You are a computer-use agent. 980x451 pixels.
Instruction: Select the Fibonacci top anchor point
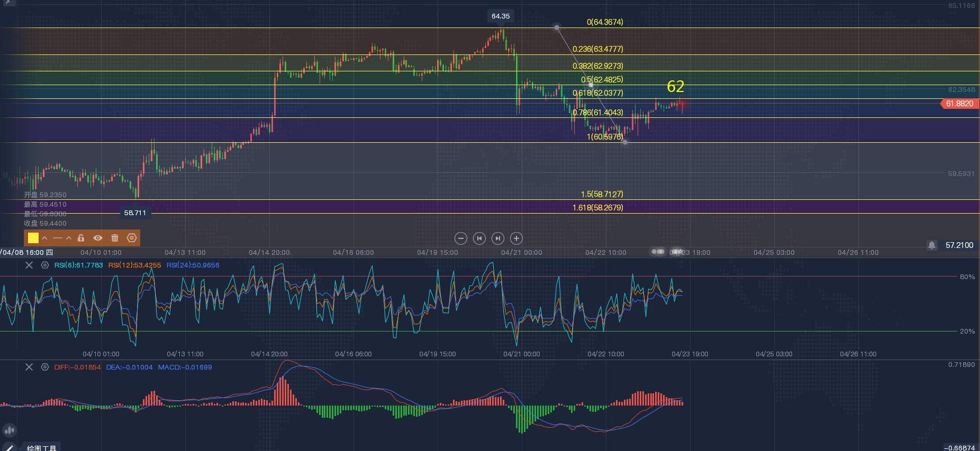[557, 27]
